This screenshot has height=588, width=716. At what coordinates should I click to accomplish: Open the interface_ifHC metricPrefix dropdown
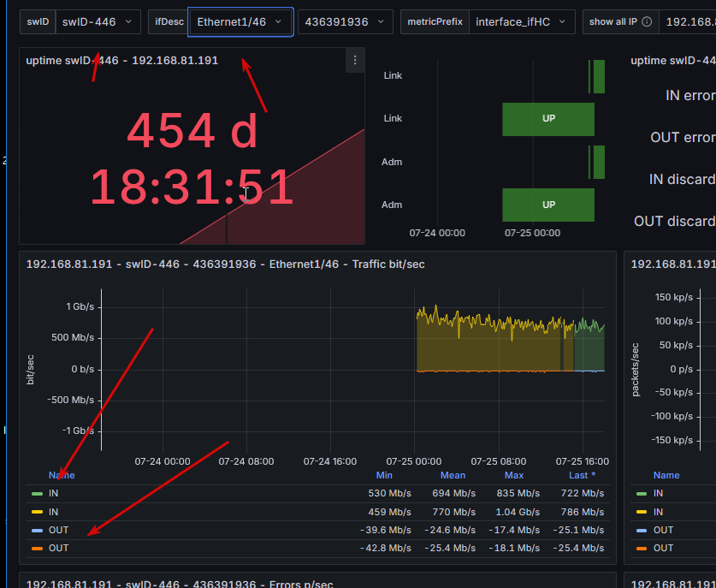click(x=522, y=22)
